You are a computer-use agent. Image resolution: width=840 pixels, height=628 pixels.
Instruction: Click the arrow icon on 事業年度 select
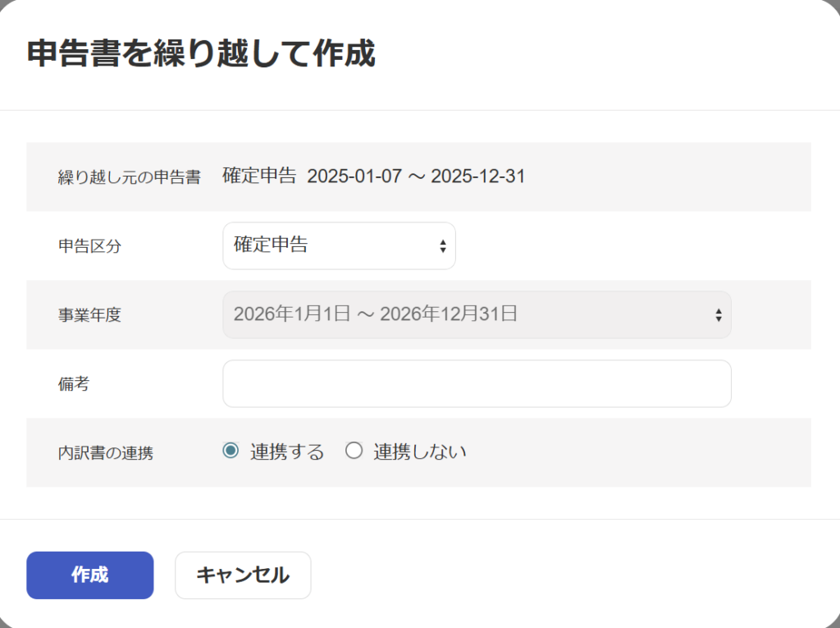[719, 315]
